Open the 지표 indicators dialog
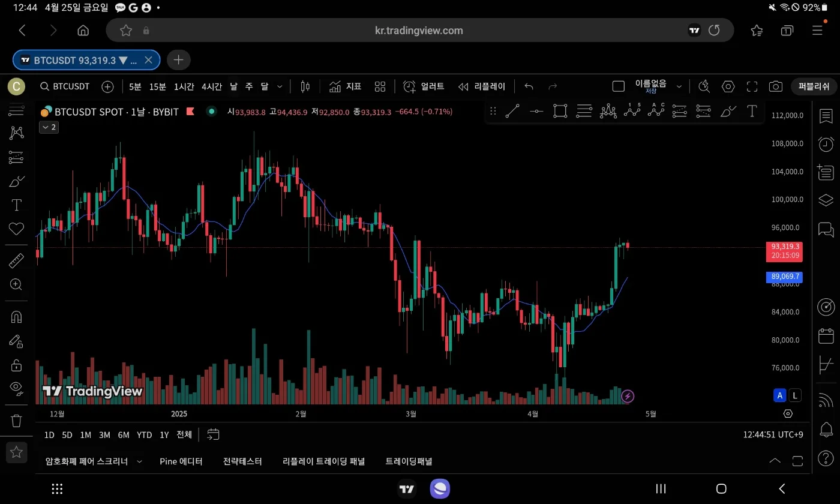Image resolution: width=840 pixels, height=504 pixels. coord(345,86)
